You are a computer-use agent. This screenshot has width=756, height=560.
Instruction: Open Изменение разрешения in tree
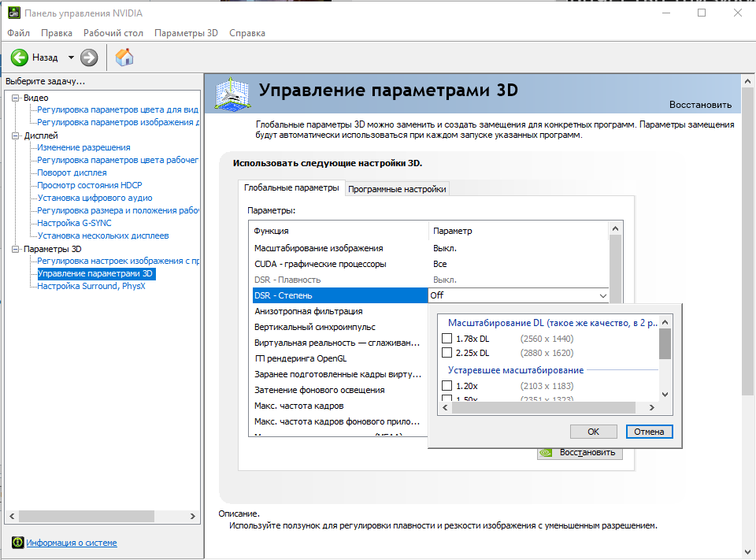pyautogui.click(x=84, y=147)
